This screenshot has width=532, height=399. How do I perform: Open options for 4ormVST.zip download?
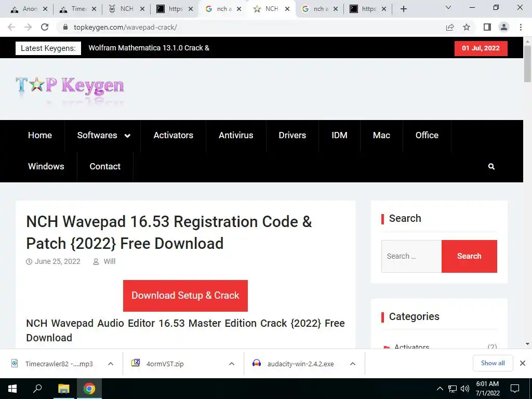[232, 364]
